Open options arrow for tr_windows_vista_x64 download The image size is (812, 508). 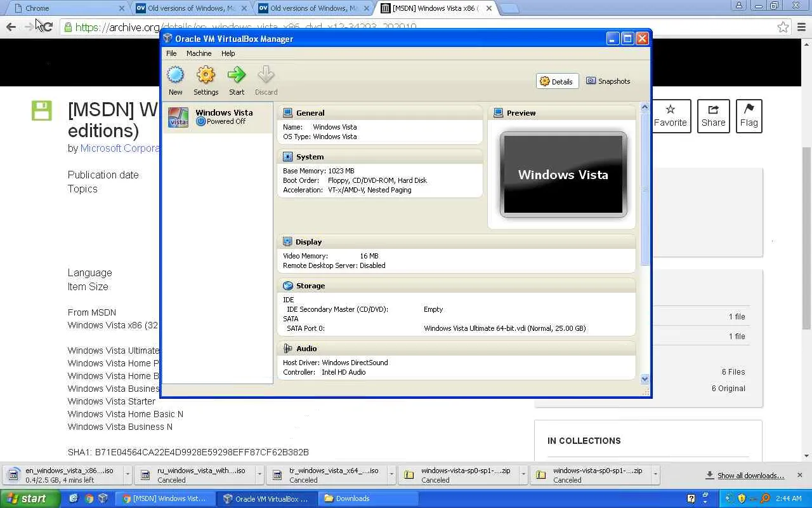coord(391,475)
